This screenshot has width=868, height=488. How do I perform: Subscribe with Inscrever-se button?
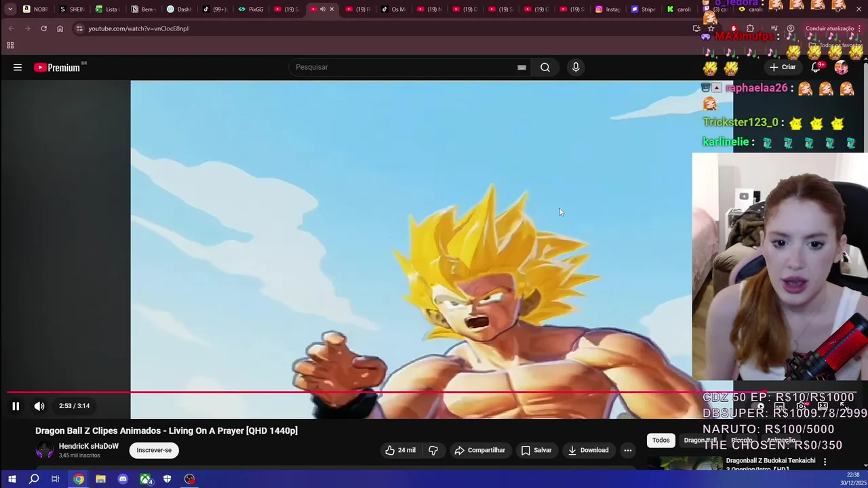point(154,450)
